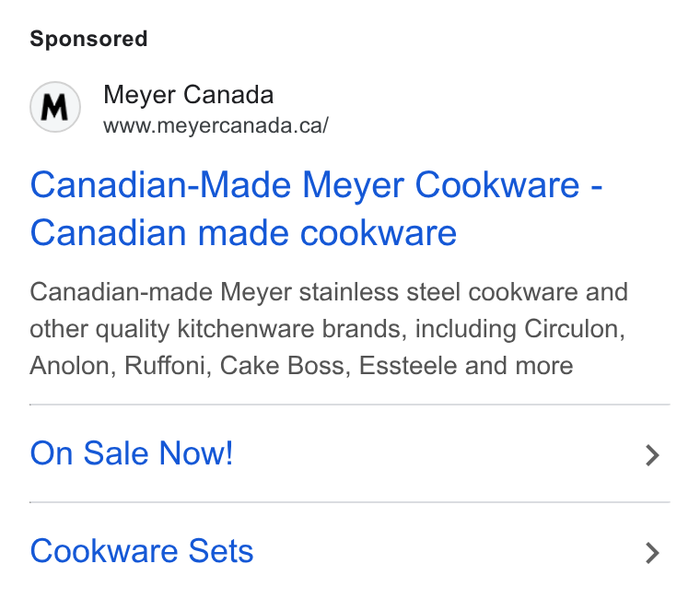
Task: Click the Meyer Canada advertiser name
Action: (x=189, y=95)
